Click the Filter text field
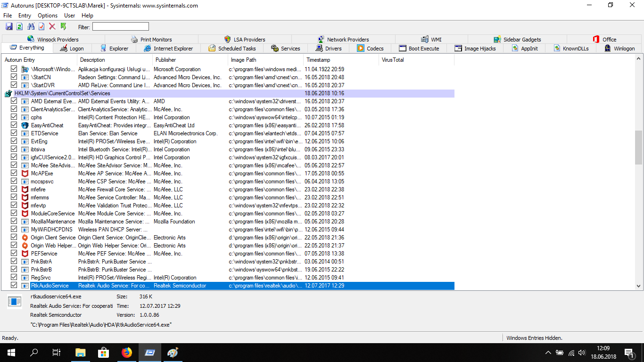644x362 pixels. click(x=121, y=27)
